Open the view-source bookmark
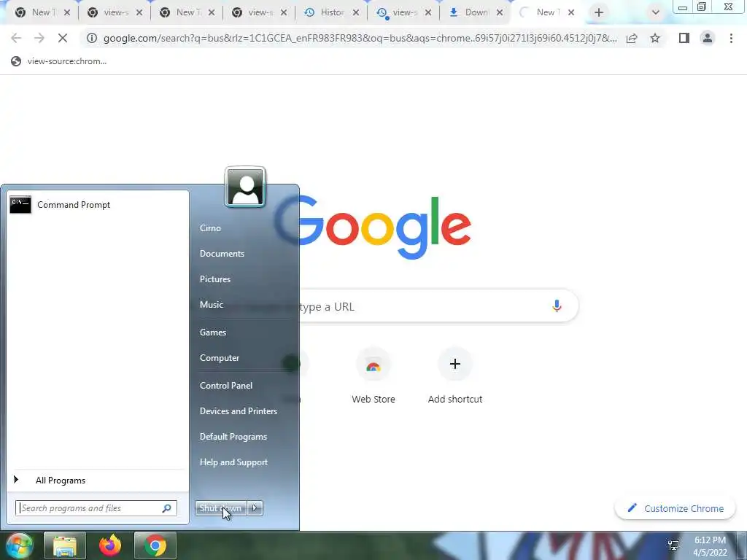Image resolution: width=747 pixels, height=560 pixels. pyautogui.click(x=58, y=61)
